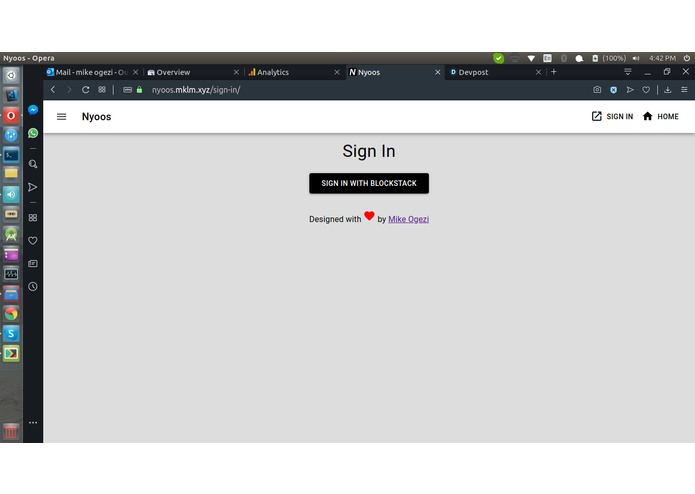This screenshot has width=695, height=494.
Task: Open the battery indicator showing 100%
Action: pyautogui.click(x=609, y=58)
